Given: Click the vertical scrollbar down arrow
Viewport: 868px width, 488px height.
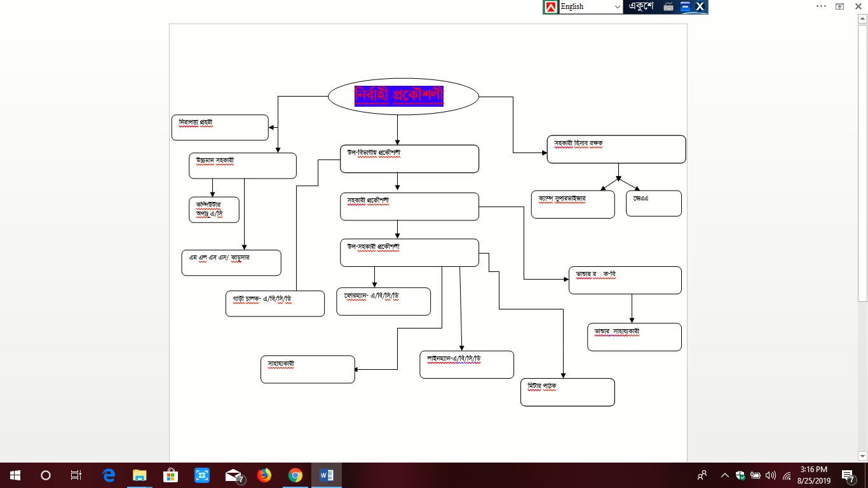Looking at the screenshot, I should [862, 456].
